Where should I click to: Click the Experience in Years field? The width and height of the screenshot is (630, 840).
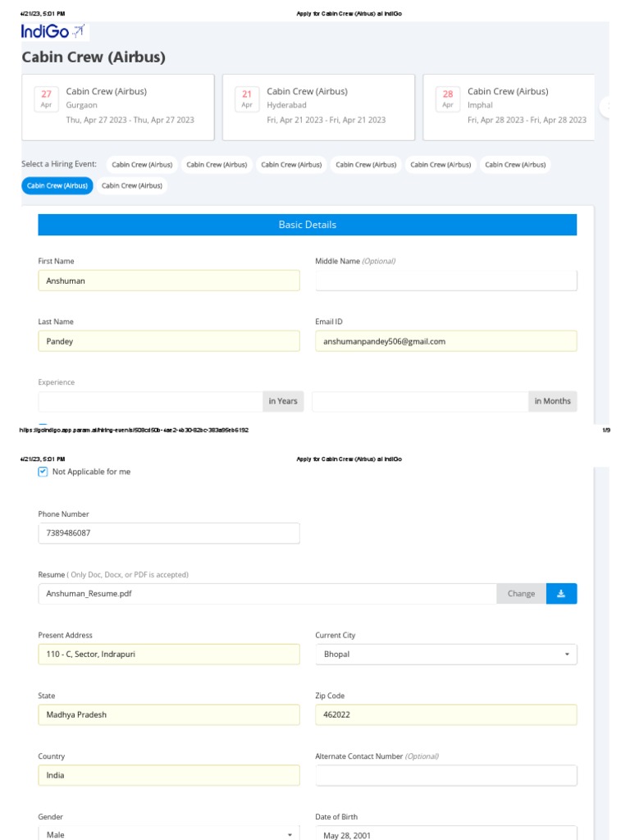pyautogui.click(x=149, y=402)
